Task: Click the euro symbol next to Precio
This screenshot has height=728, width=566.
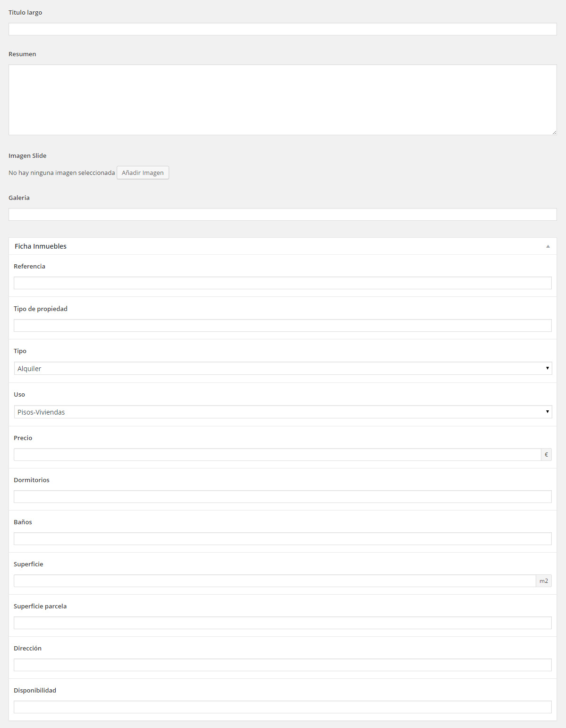Action: point(546,455)
